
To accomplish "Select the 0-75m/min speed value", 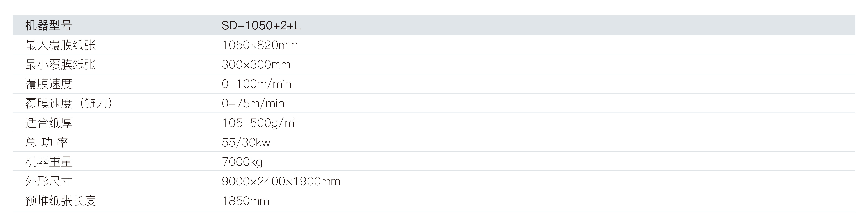I will 253,104.
